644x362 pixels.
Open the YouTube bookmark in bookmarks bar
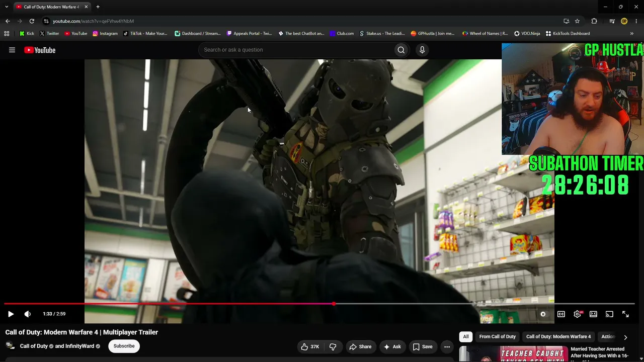[75, 34]
